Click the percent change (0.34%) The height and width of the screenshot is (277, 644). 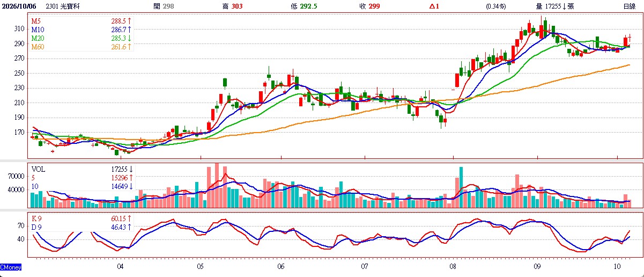tap(496, 6)
